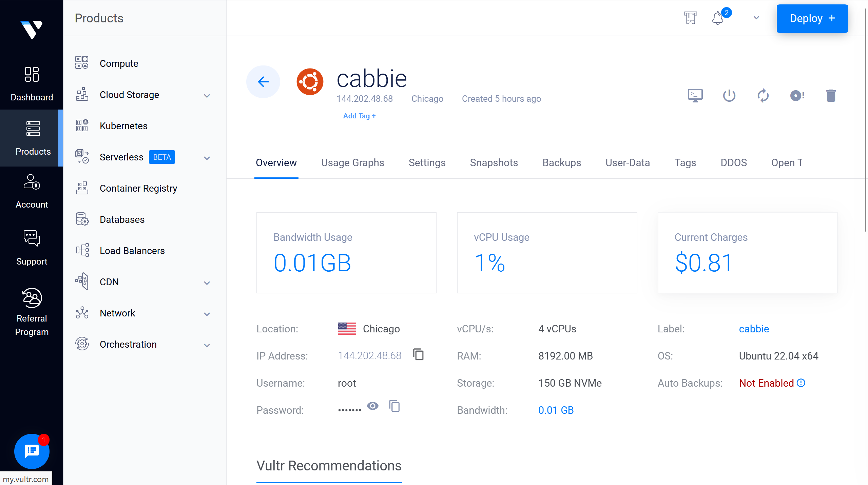The height and width of the screenshot is (485, 868).
Task: Expand the Cloud Storage submenu
Action: pyautogui.click(x=207, y=96)
